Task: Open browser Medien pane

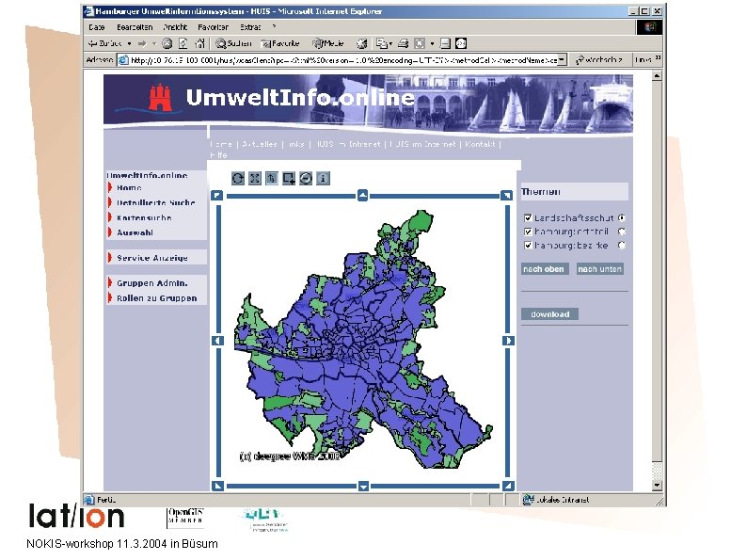Action: tap(327, 43)
